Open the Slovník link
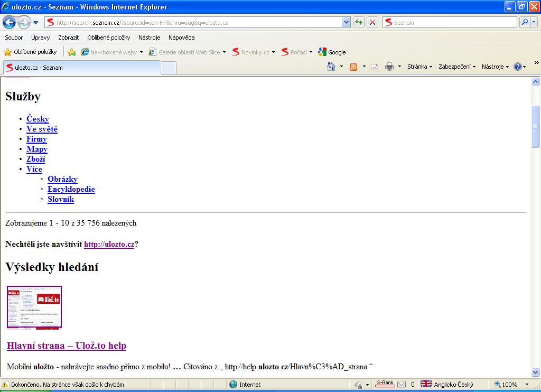The width and height of the screenshot is (541, 392). (61, 199)
